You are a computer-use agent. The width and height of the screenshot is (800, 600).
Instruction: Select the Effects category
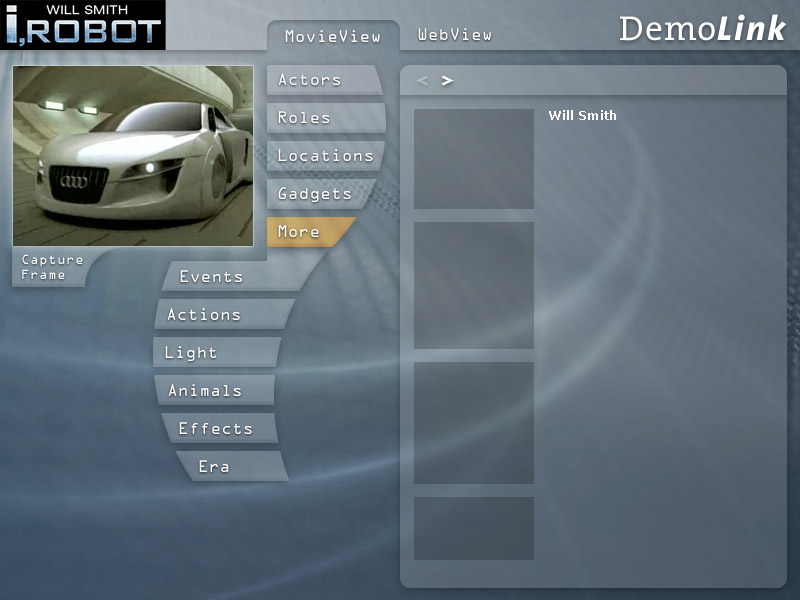coord(215,429)
